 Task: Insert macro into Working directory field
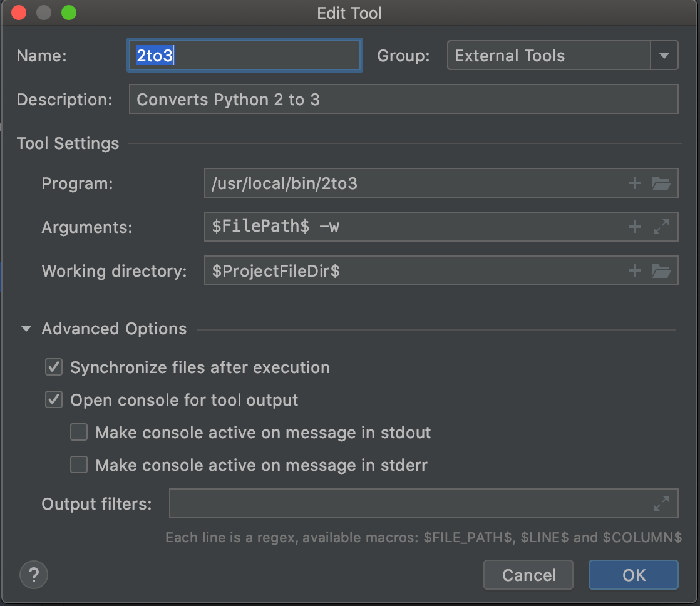pos(635,270)
